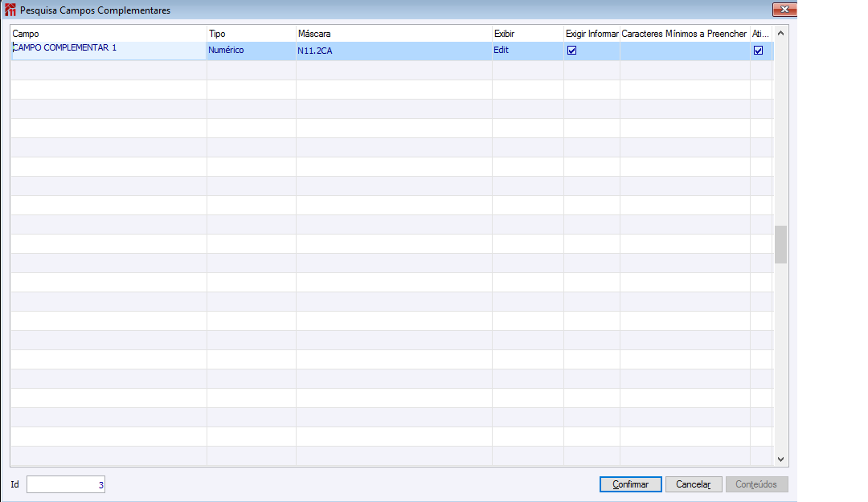Click the Confirmar button
This screenshot has height=502, width=868.
(631, 484)
